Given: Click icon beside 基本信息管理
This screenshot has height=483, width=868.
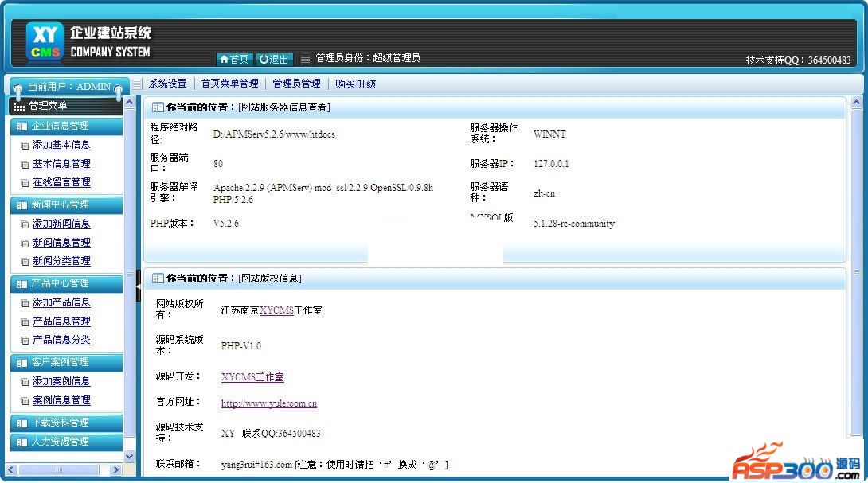Looking at the screenshot, I should [x=25, y=165].
